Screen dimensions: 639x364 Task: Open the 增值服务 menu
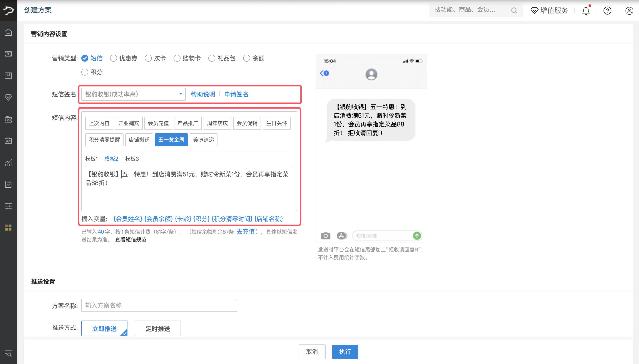[x=549, y=10]
